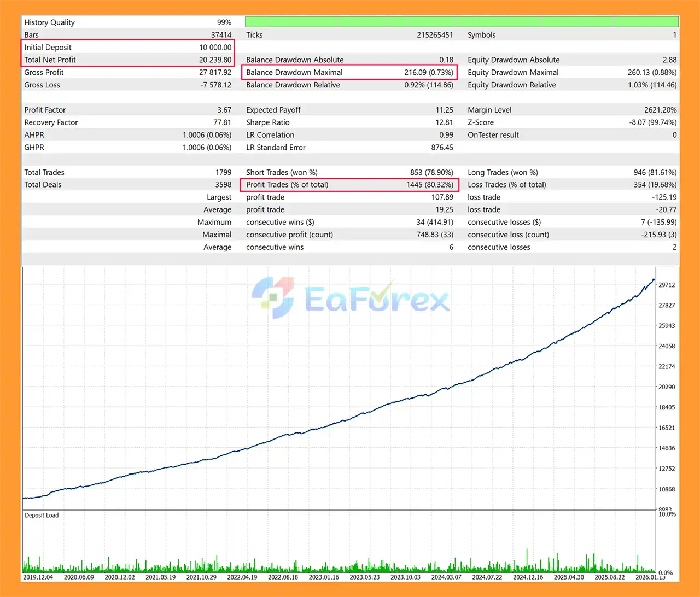Select the Sharpe Ratio value 12.81
The height and width of the screenshot is (597, 700).
(x=444, y=122)
